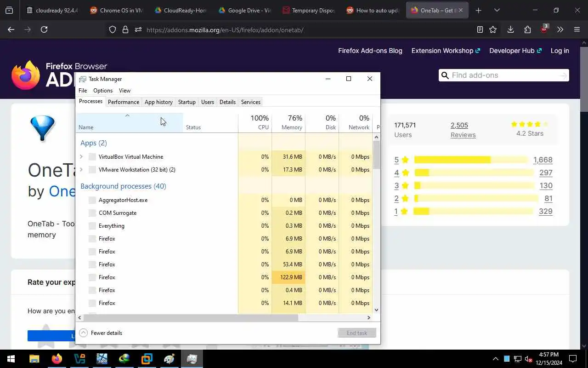This screenshot has height=368, width=588.
Task: Switch to Temporary Disposable tab
Action: point(308,10)
